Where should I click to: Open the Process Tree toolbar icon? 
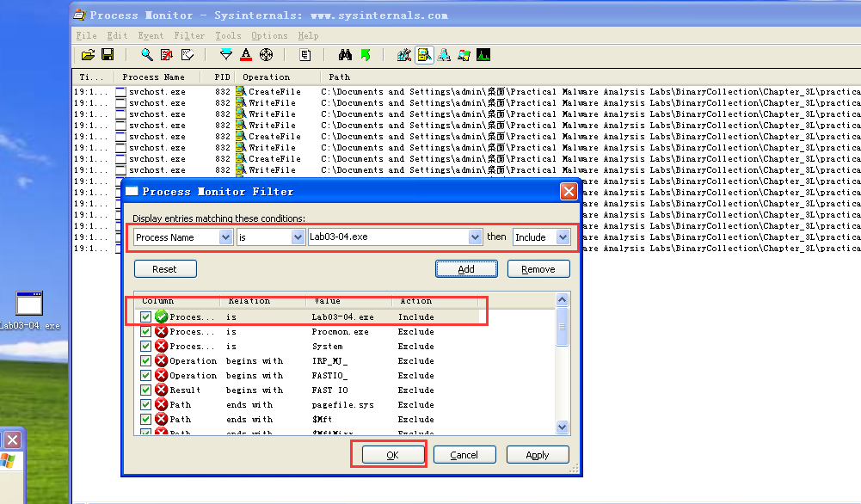[305, 55]
